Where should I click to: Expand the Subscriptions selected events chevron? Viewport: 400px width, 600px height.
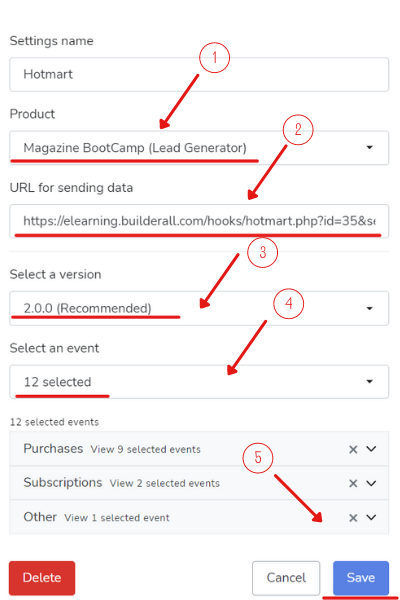[x=371, y=483]
